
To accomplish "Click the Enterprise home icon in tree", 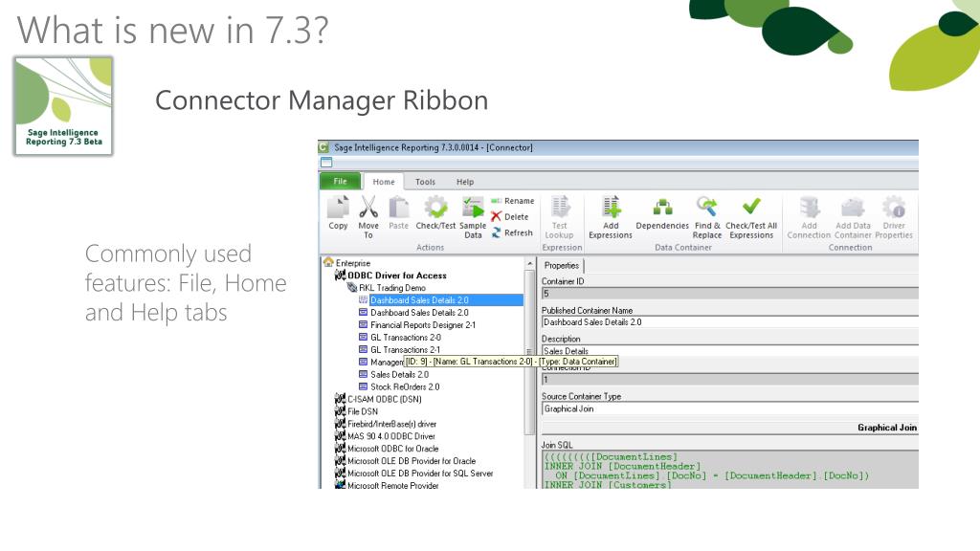I will pyautogui.click(x=329, y=262).
